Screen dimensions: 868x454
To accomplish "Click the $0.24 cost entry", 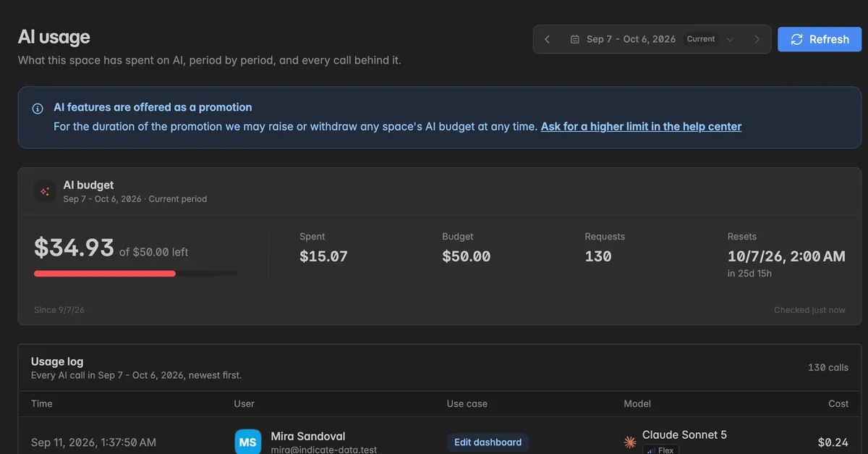I will (x=833, y=442).
